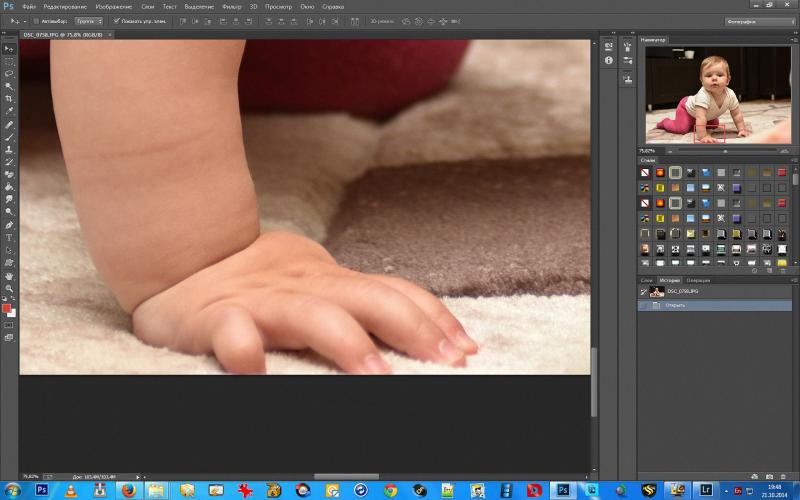Open the Редактирование menu
Image resolution: width=800 pixels, height=500 pixels.
pos(65,7)
